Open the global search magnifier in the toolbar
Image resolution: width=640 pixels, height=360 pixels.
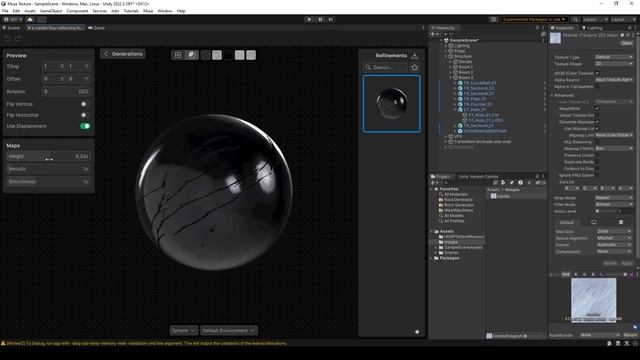coord(575,19)
